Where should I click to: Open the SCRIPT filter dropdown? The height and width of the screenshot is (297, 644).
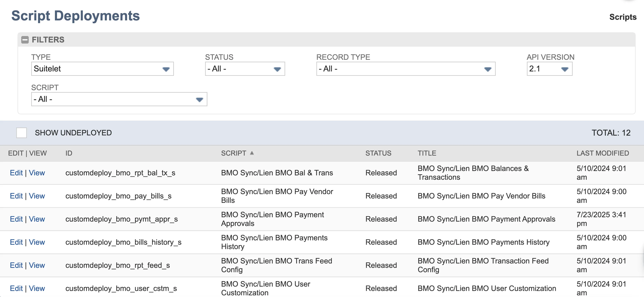(x=119, y=99)
